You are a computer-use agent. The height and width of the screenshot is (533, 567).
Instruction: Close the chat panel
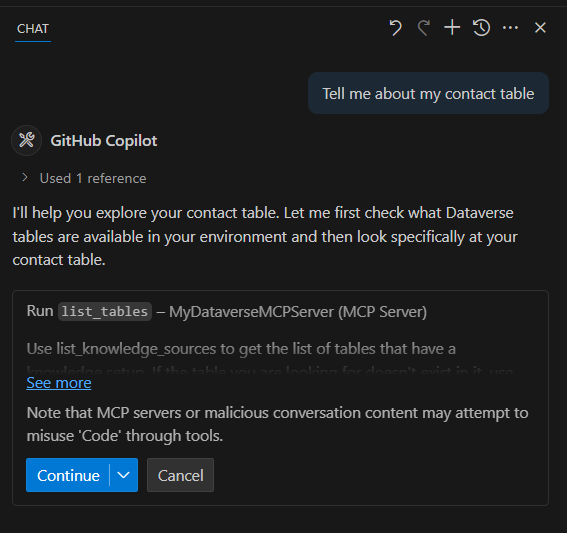[x=540, y=28]
